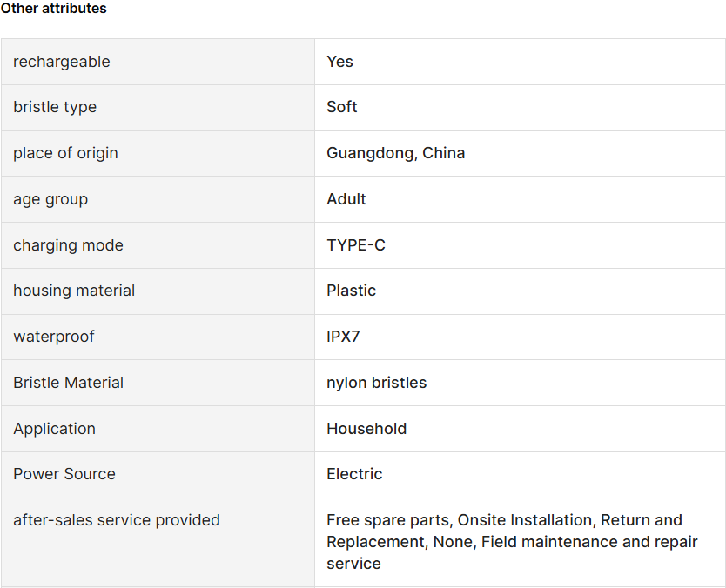Click the 'Adult' age group value

346,199
